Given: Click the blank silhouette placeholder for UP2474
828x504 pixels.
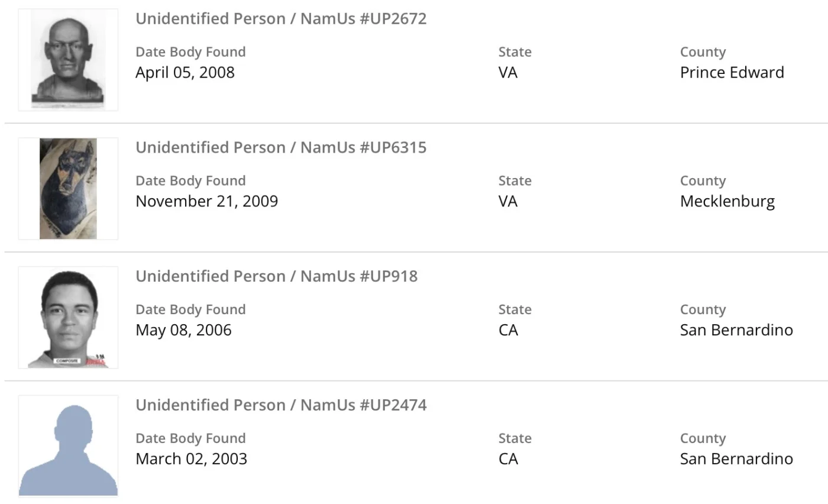Looking at the screenshot, I should [68, 446].
